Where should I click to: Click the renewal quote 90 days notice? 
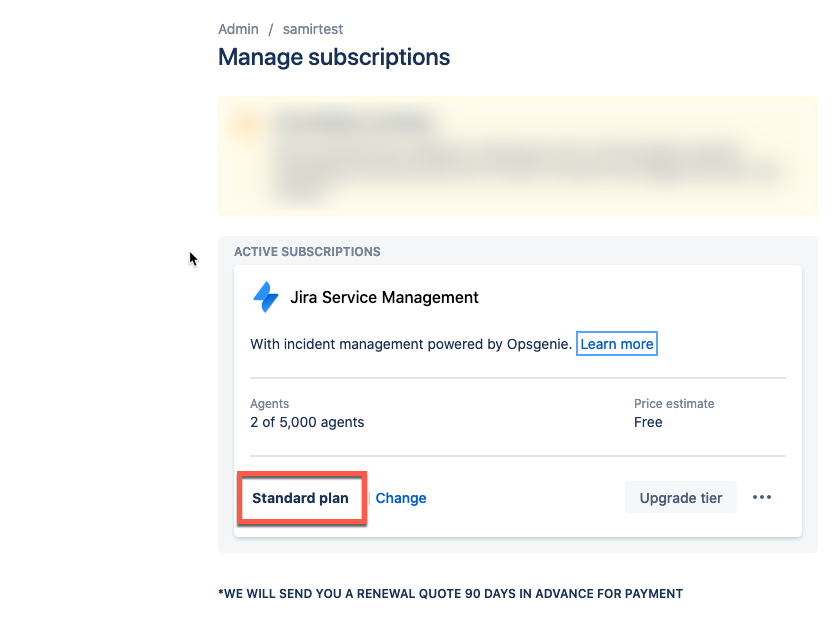(450, 594)
